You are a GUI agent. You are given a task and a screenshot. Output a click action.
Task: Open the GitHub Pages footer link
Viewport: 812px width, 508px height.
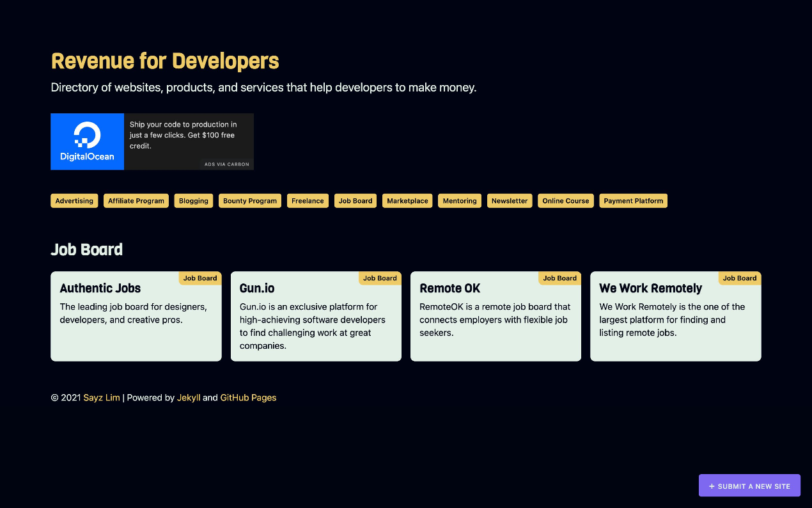click(x=248, y=397)
